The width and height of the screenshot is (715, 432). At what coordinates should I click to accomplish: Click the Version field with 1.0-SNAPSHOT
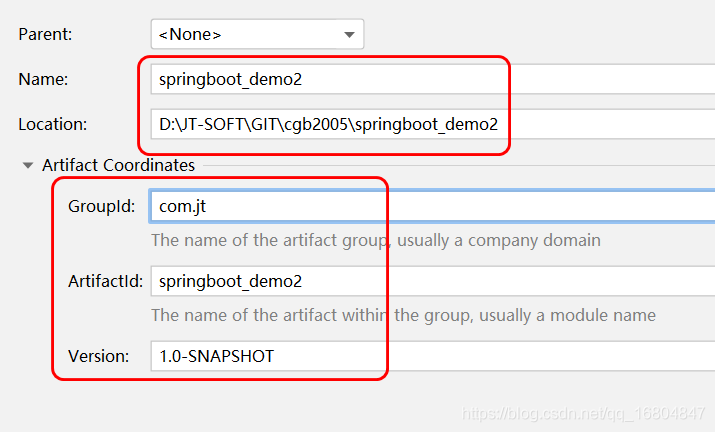click(x=433, y=356)
